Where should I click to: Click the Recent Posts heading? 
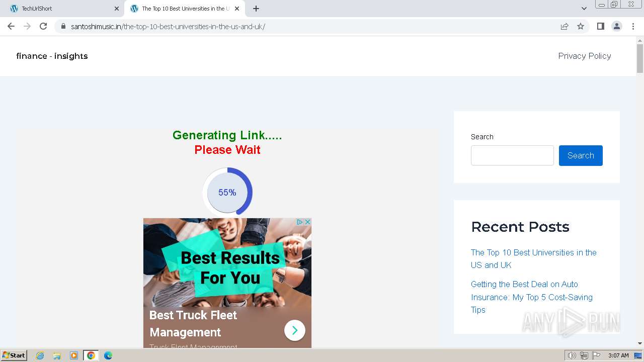pos(520,227)
